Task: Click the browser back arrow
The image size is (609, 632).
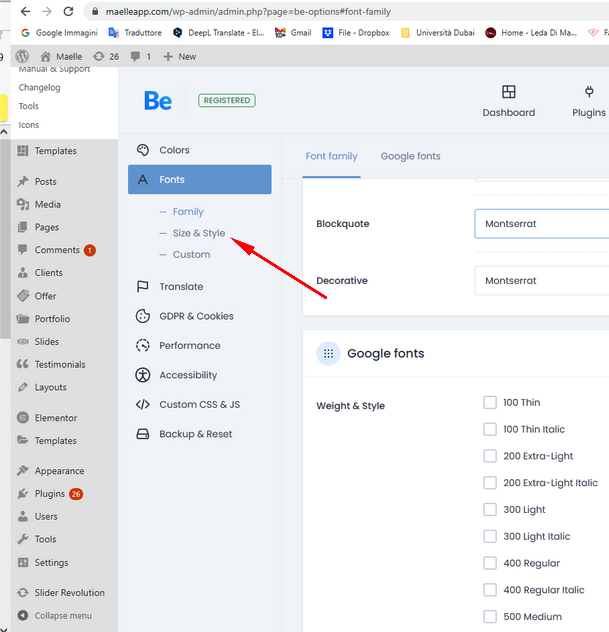Action: (25, 12)
